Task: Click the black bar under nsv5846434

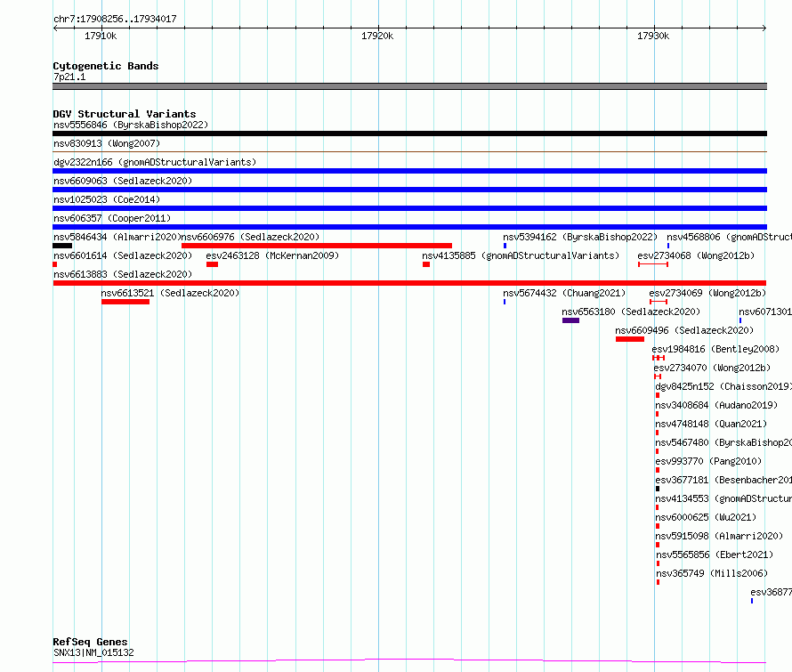Action: 62,246
